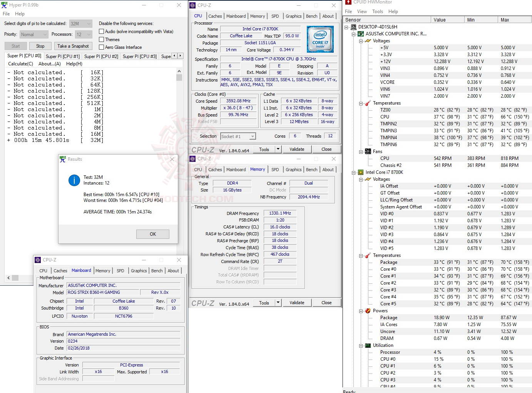Screen dimensions: 532x393
Task: Click the Value column header in HWMonitor
Action: point(447,20)
